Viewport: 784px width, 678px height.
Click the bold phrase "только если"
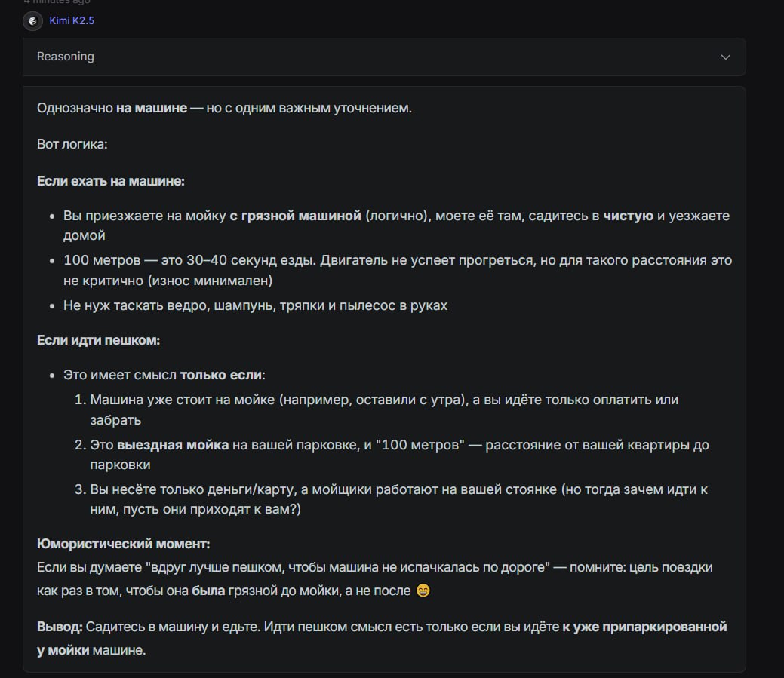(220, 375)
